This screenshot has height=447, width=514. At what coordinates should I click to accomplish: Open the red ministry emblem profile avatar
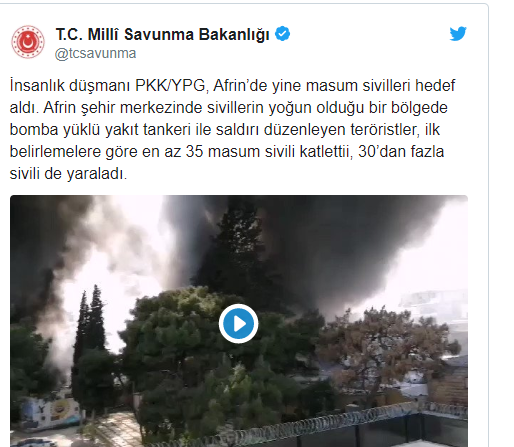(x=28, y=42)
